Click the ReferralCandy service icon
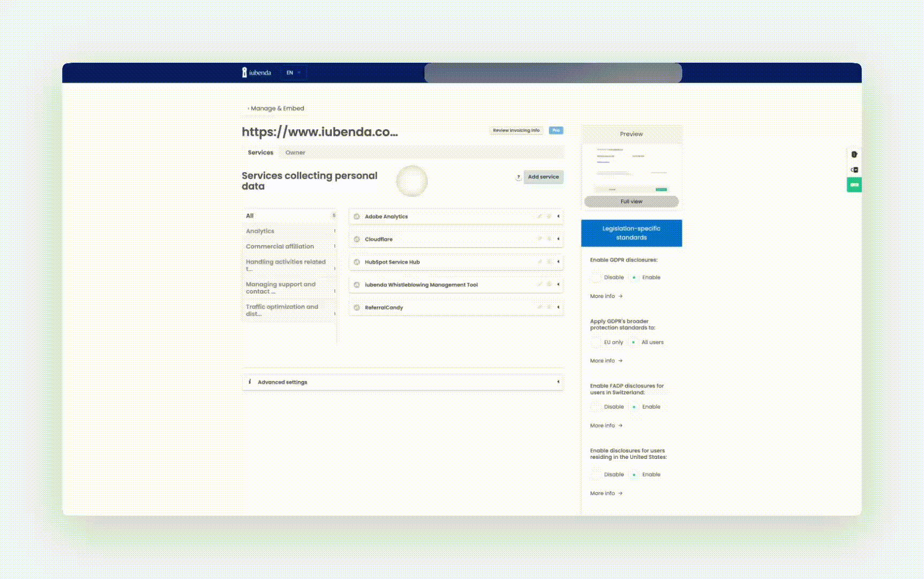 [x=357, y=308]
